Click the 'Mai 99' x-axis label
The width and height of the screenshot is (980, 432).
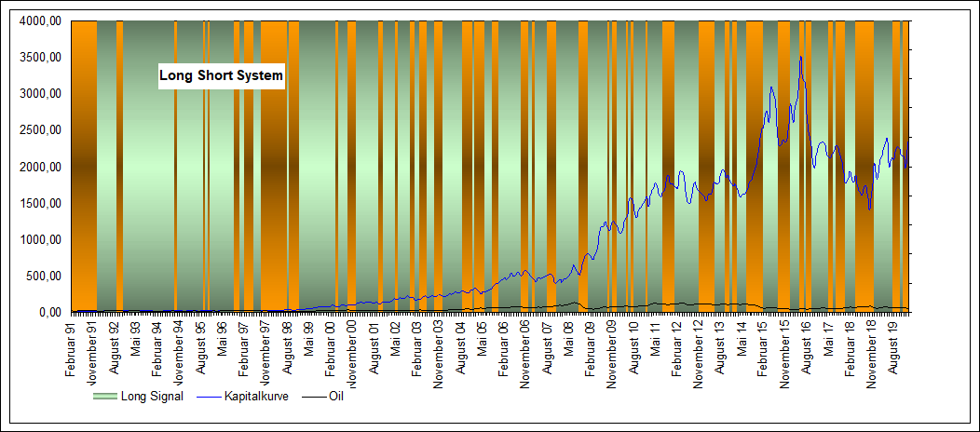(308, 339)
